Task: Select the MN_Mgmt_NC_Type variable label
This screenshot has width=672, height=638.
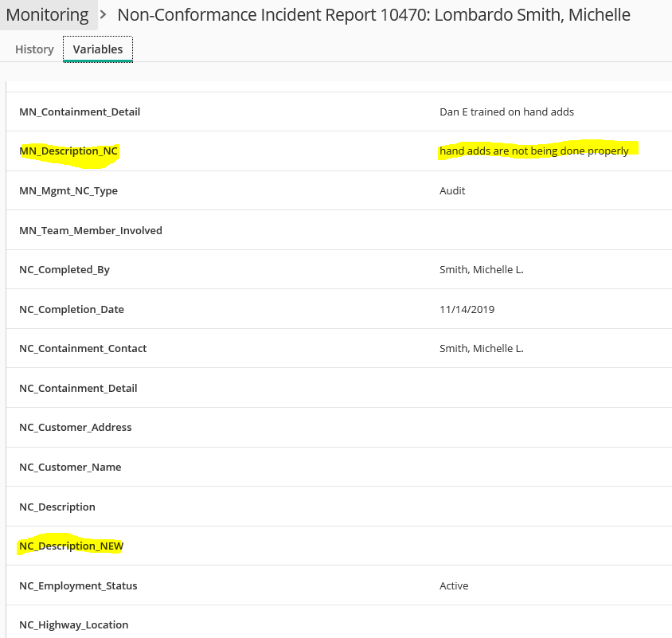Action: (x=68, y=191)
